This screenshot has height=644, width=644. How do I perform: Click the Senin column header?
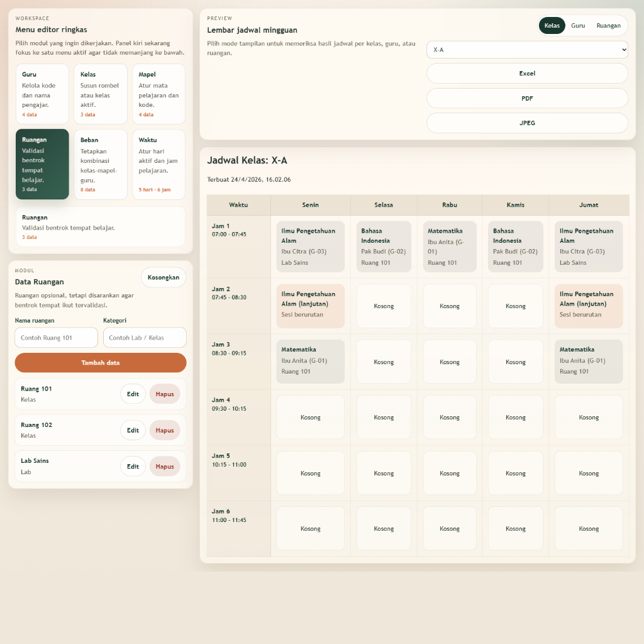click(311, 205)
